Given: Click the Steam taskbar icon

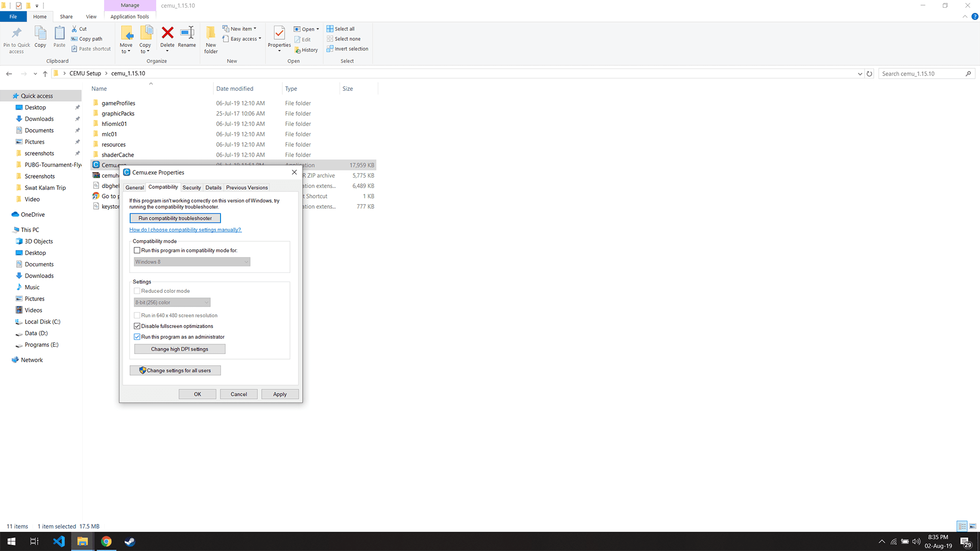Looking at the screenshot, I should pos(130,541).
